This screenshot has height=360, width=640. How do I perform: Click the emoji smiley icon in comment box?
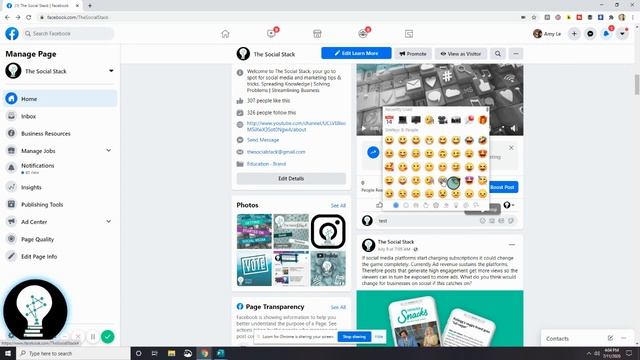[482, 221]
